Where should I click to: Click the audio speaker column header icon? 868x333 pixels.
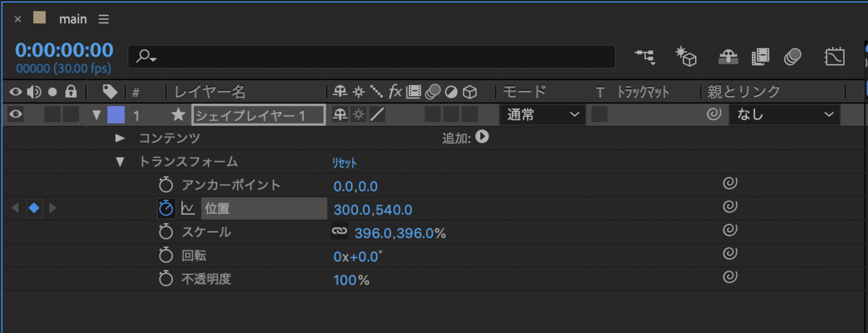34,92
